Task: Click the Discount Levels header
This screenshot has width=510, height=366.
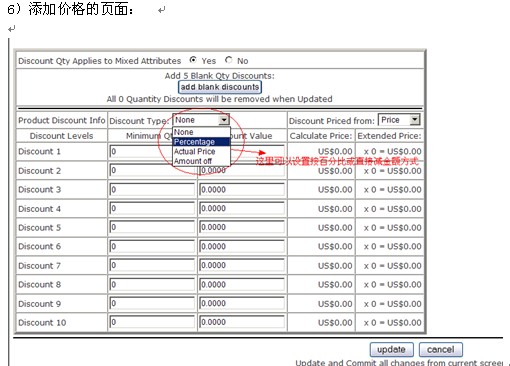Action: point(61,136)
